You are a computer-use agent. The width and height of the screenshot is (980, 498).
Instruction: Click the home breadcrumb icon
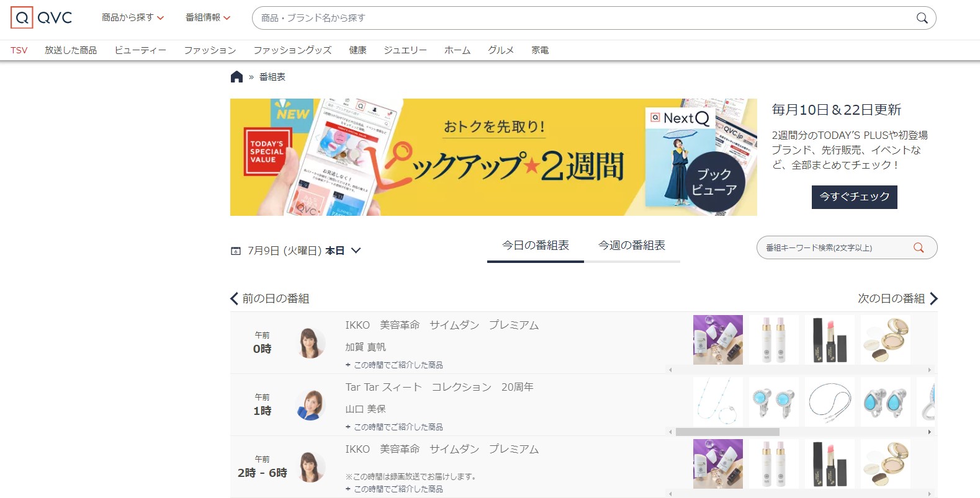click(x=236, y=77)
